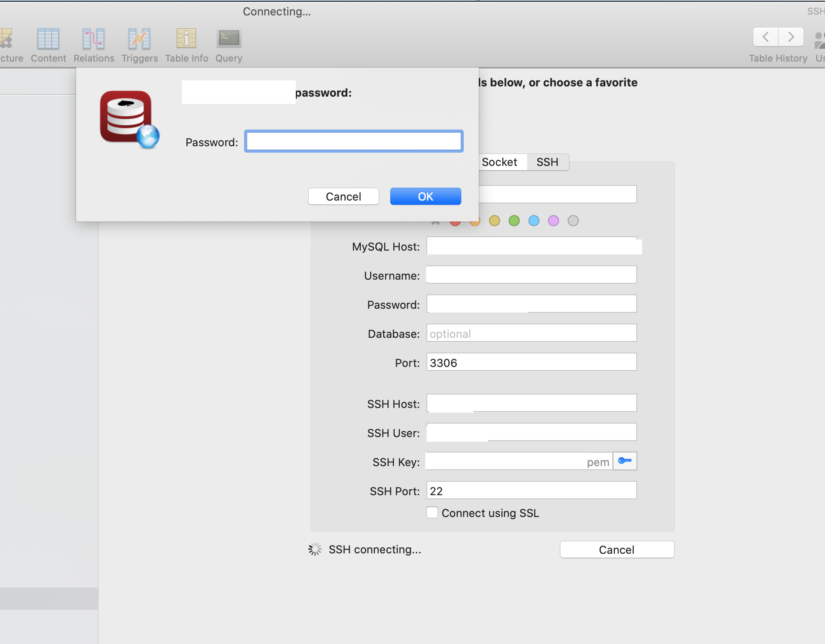Go back in Table History

coord(766,37)
